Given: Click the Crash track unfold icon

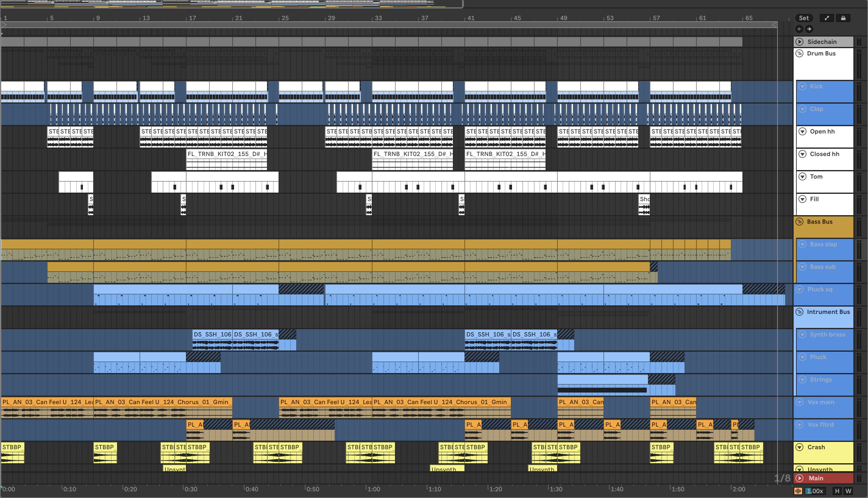Looking at the screenshot, I should click(x=799, y=447).
